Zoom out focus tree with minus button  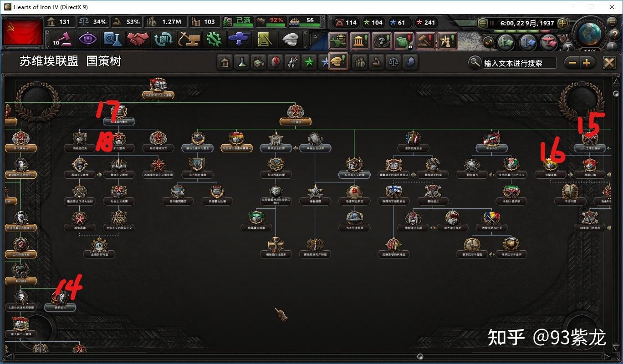click(573, 63)
